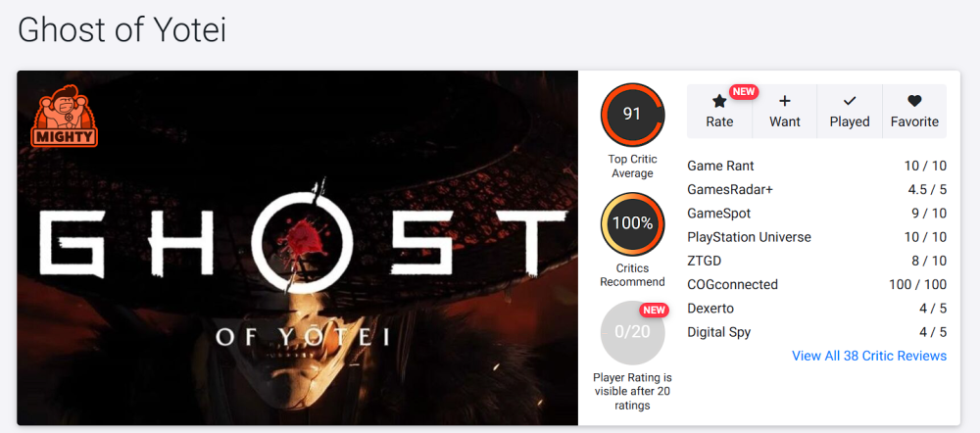980x433 pixels.
Task: Click the plus Want icon
Action: tap(785, 101)
